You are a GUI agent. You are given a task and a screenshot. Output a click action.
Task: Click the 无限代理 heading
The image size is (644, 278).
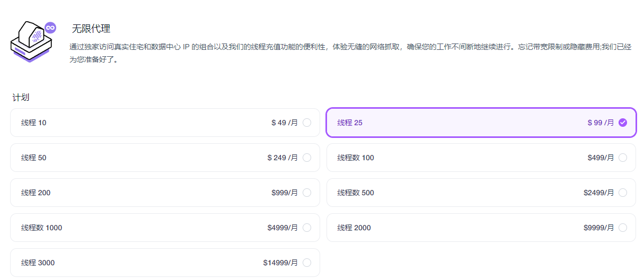[91, 29]
